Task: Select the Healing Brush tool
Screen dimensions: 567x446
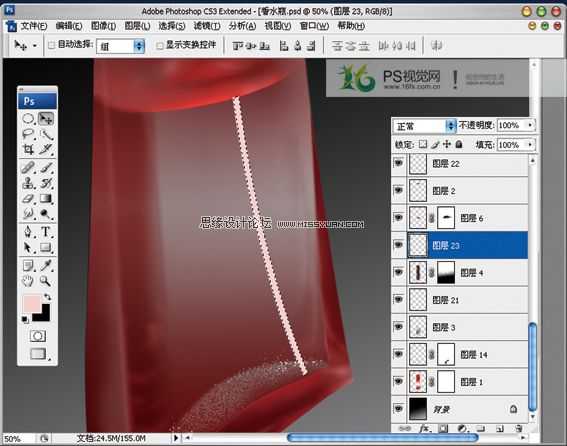Action: point(28,167)
